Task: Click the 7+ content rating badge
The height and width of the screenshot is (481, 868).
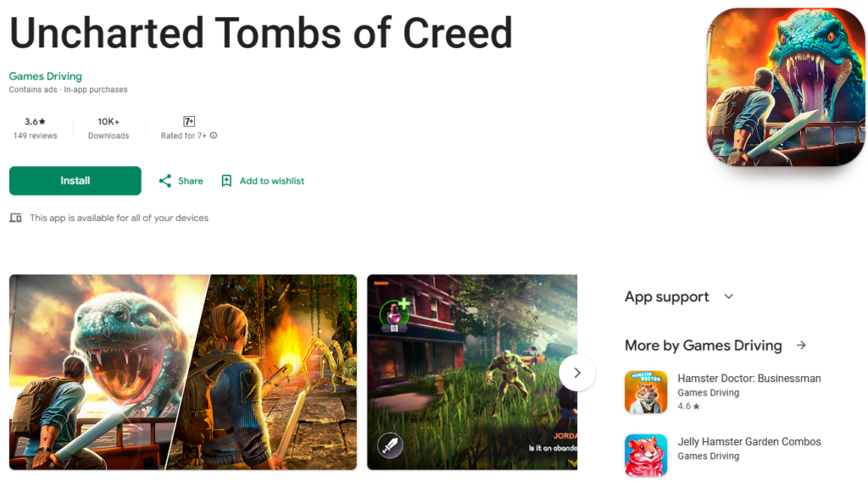Action: point(189,122)
